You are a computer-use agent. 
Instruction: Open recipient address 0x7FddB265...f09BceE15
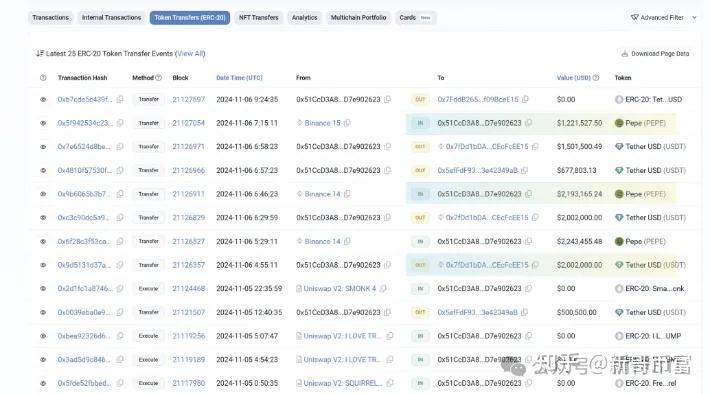point(478,100)
